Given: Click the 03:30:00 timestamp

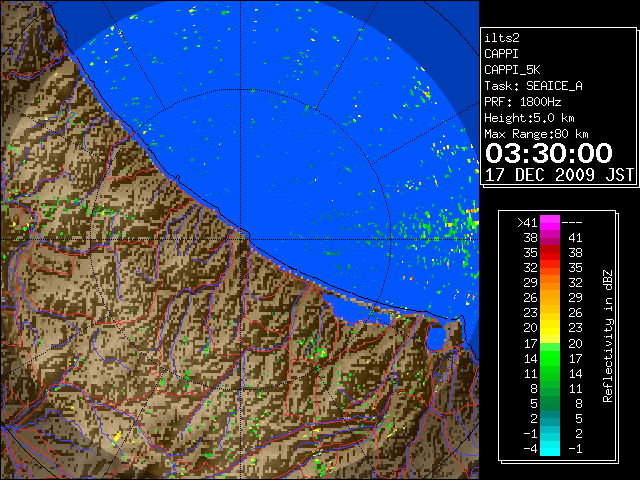Looking at the screenshot, I should [549, 153].
